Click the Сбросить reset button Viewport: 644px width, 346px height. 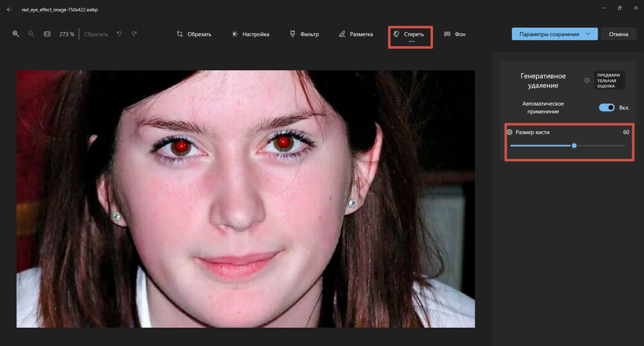pos(96,34)
